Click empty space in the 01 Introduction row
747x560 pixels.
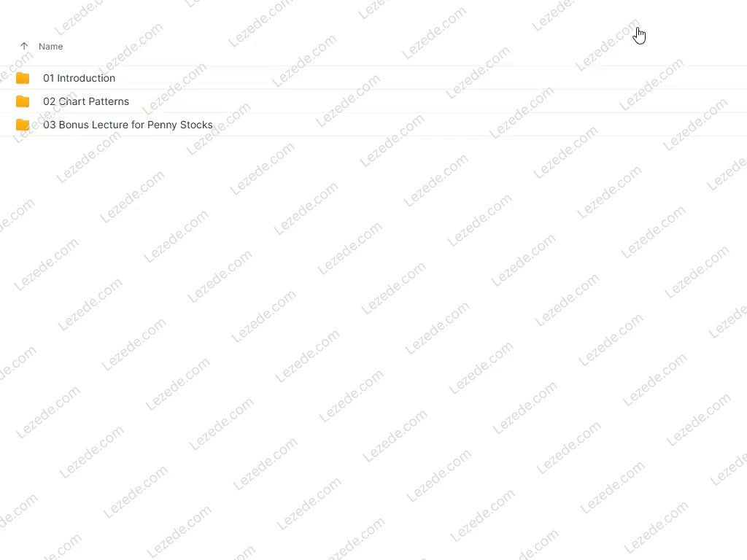tap(429, 78)
